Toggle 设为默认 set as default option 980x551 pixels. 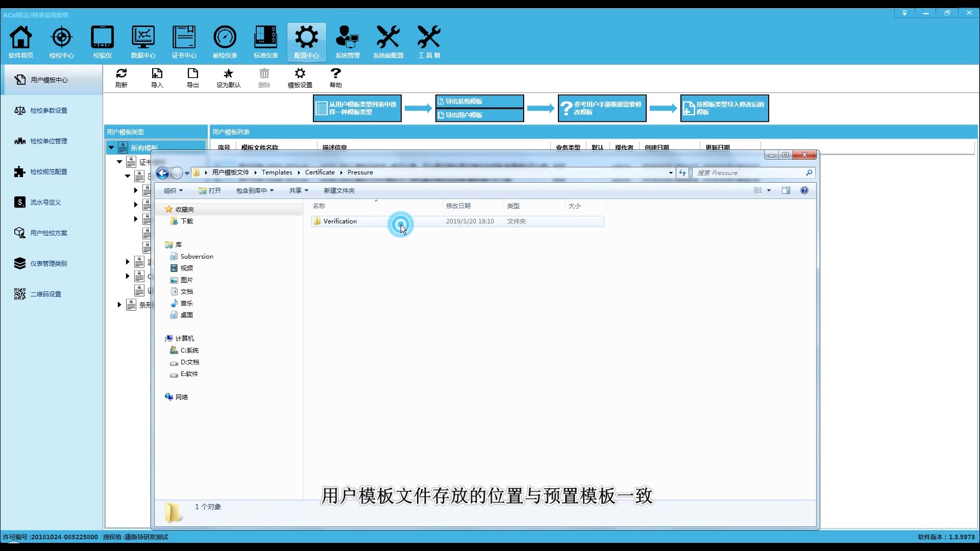coord(228,77)
